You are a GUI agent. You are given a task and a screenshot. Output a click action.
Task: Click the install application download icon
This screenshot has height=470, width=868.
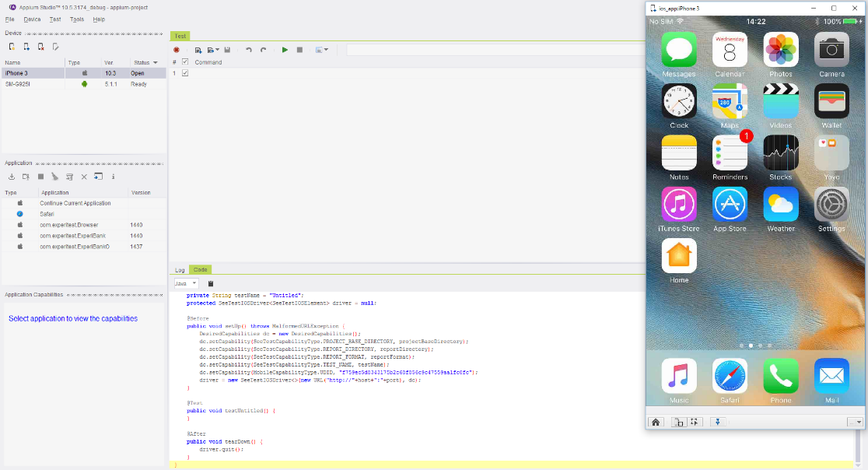12,177
